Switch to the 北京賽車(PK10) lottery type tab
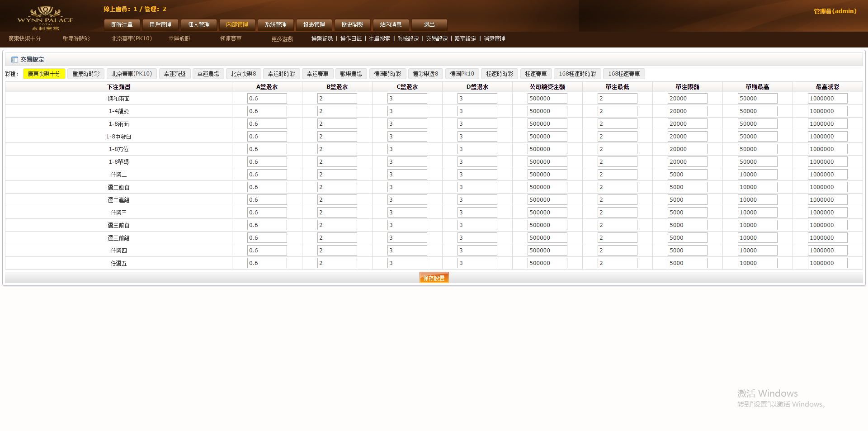Image resolution: width=868 pixels, height=431 pixels. pos(132,74)
